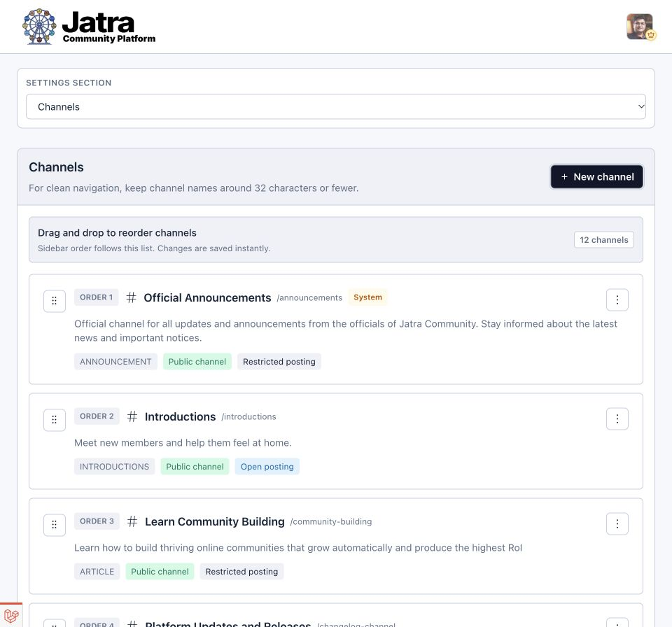This screenshot has height=627, width=672.
Task: Click the System badge on Official Announcements
Action: (367, 297)
